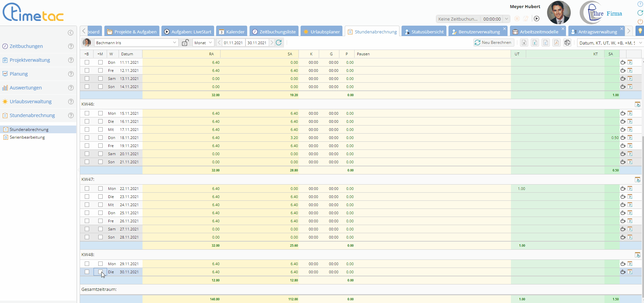
Task: Print the timesheet using the printer icon
Action: 567,43
